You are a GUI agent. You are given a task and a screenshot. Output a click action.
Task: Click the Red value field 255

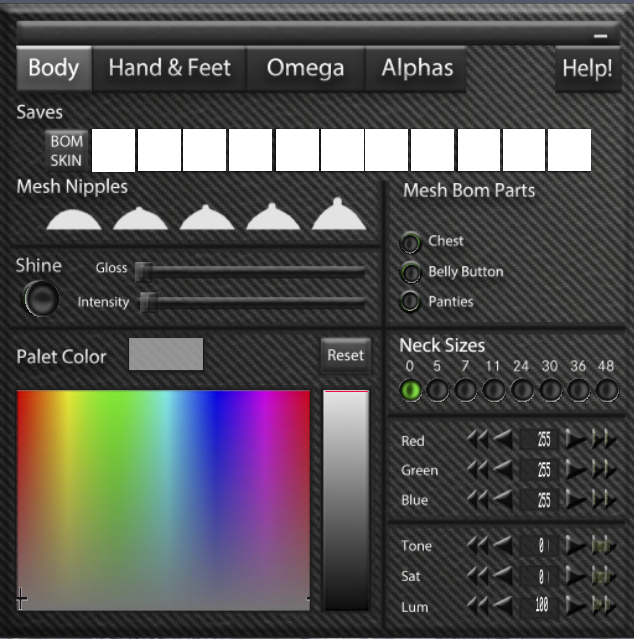[x=539, y=440]
